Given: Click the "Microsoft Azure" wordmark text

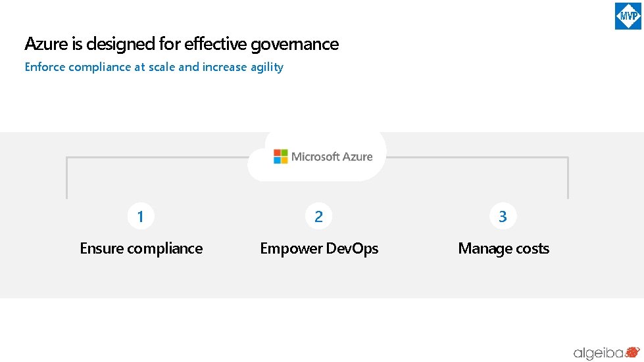Looking at the screenshot, I should click(332, 157).
